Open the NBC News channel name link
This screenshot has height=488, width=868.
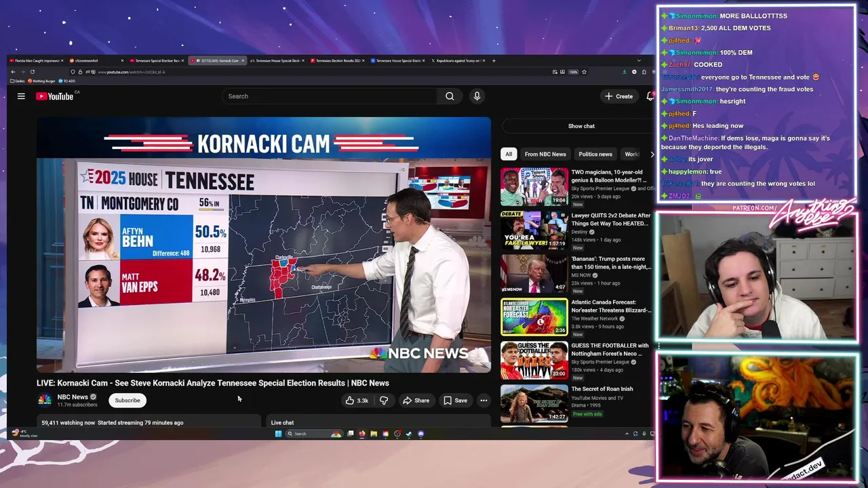pos(73,396)
